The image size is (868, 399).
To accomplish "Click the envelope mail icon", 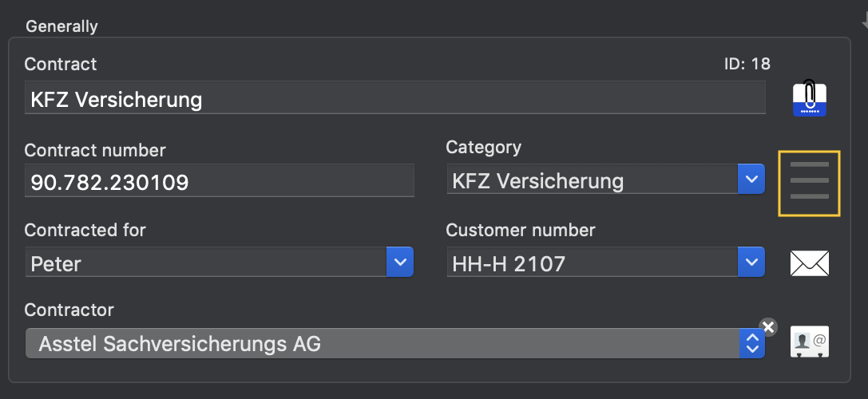I will [810, 263].
